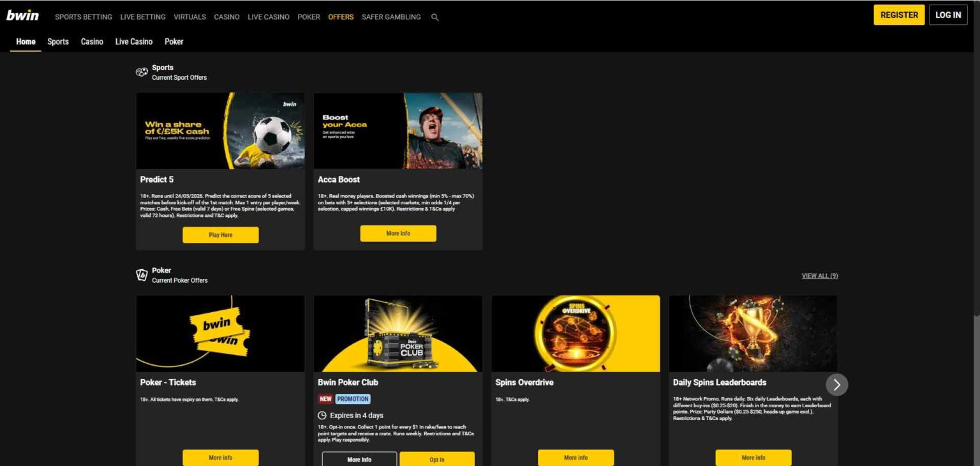Viewport: 980px width, 466px height.
Task: Click More Info on Daily Spins Leaderboards
Action: [754, 458]
